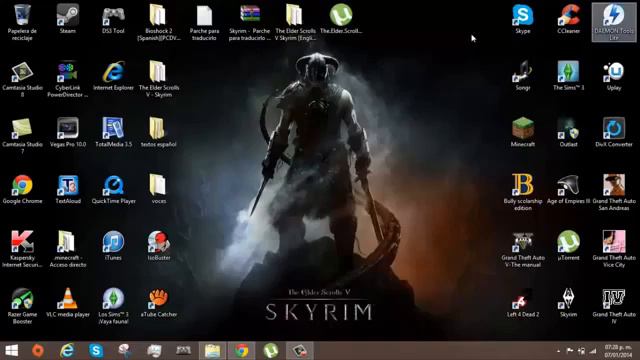Open Grand Theft Auto V-The manual
Viewport: 640px width, 360px height.
click(523, 249)
